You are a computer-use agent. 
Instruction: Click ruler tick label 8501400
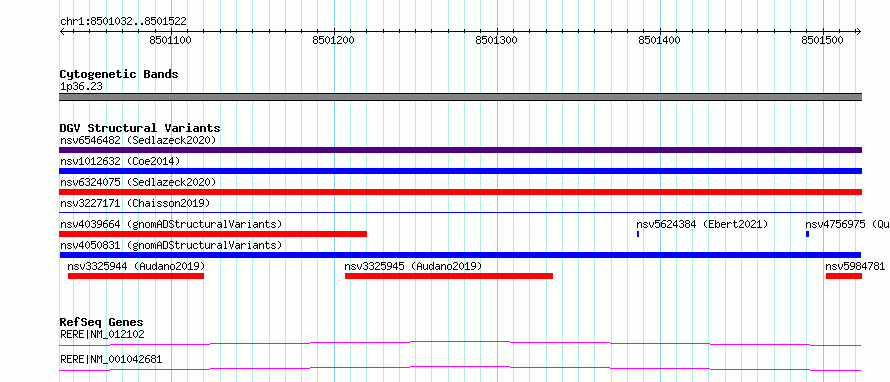click(660, 40)
